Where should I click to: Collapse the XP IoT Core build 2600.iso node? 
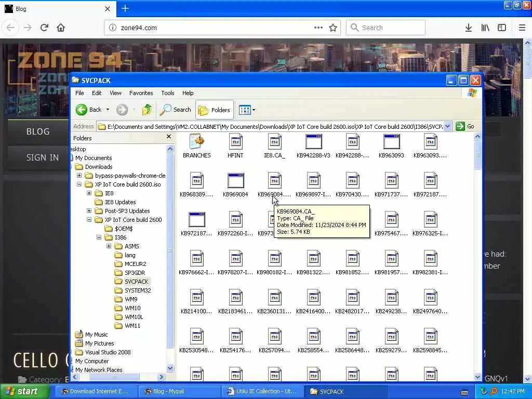click(79, 184)
